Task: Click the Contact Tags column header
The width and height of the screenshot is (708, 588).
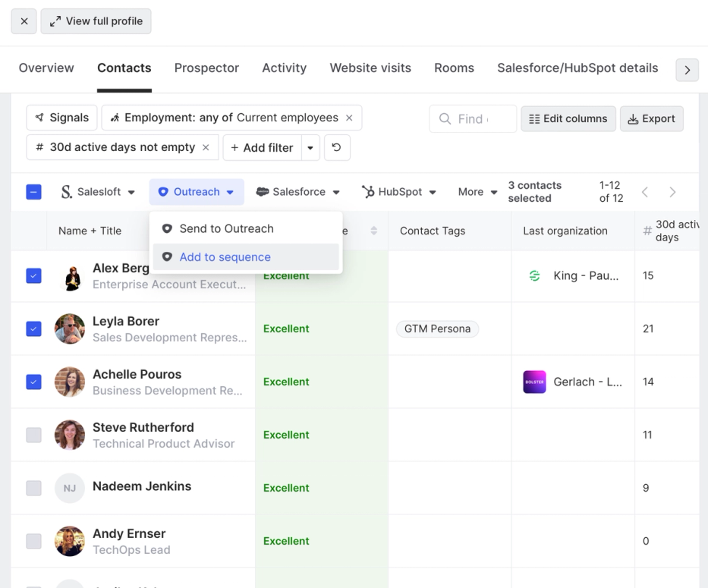Action: (x=432, y=231)
